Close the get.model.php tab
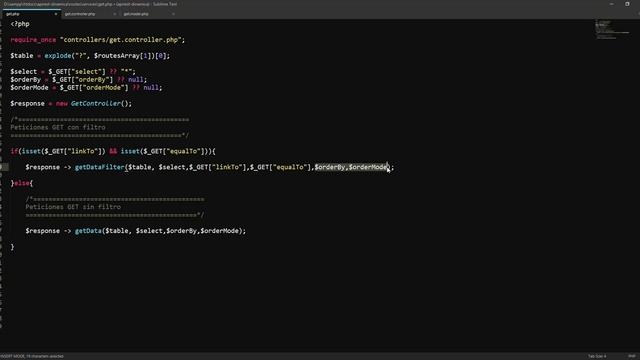Image resolution: width=640 pixels, height=360 pixels. click(173, 14)
